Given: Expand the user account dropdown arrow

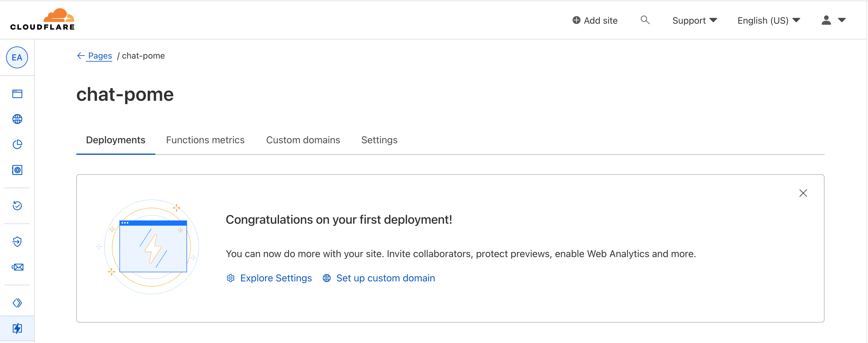Looking at the screenshot, I should tap(841, 20).
